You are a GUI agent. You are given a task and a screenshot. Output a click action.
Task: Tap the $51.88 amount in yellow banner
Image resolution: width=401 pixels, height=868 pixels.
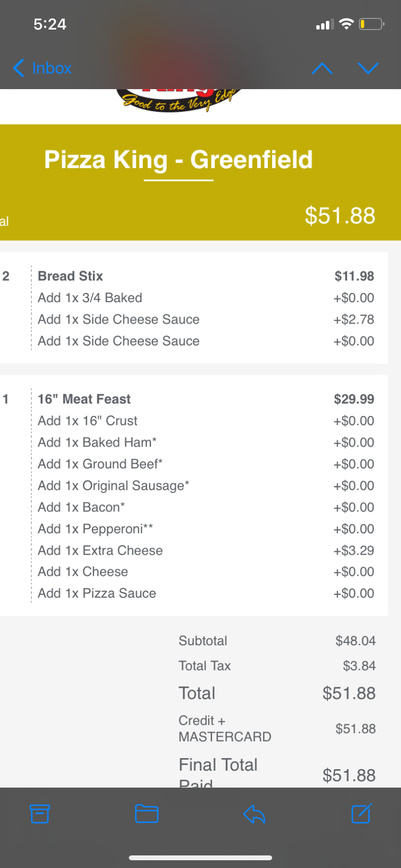tap(340, 216)
